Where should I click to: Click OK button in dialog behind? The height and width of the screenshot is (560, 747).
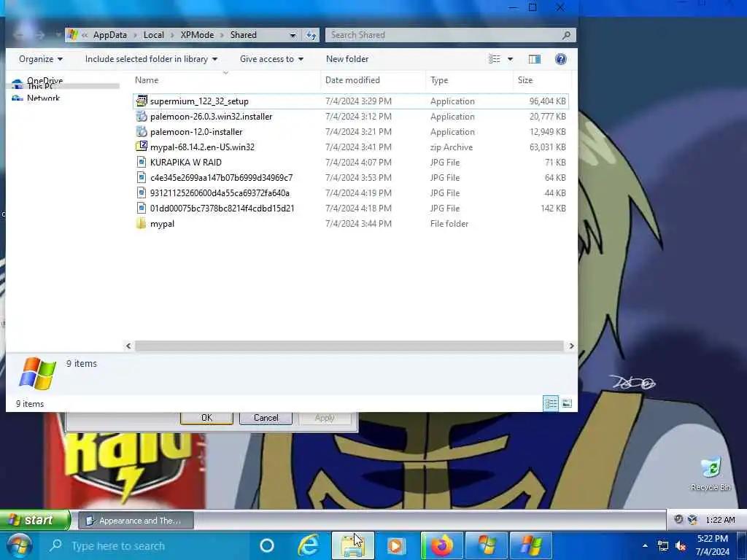[206, 418]
